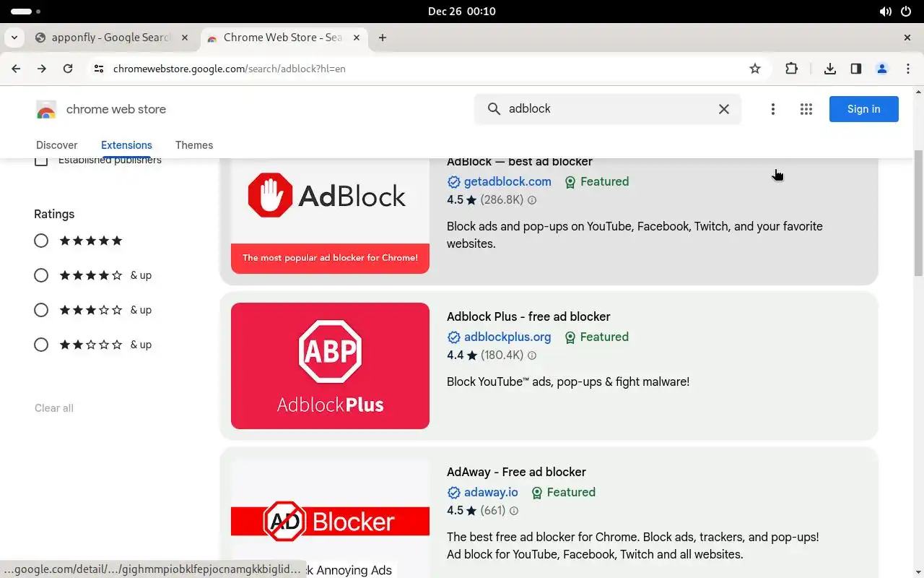924x578 pixels.
Task: Click the AdBlock red hand thumbnail
Action: tap(330, 215)
